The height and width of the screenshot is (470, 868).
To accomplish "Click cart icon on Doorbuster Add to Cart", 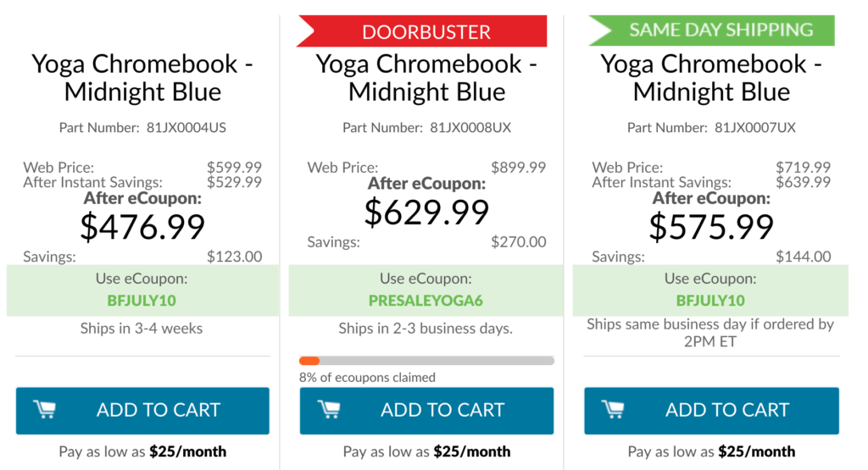I will 329,410.
